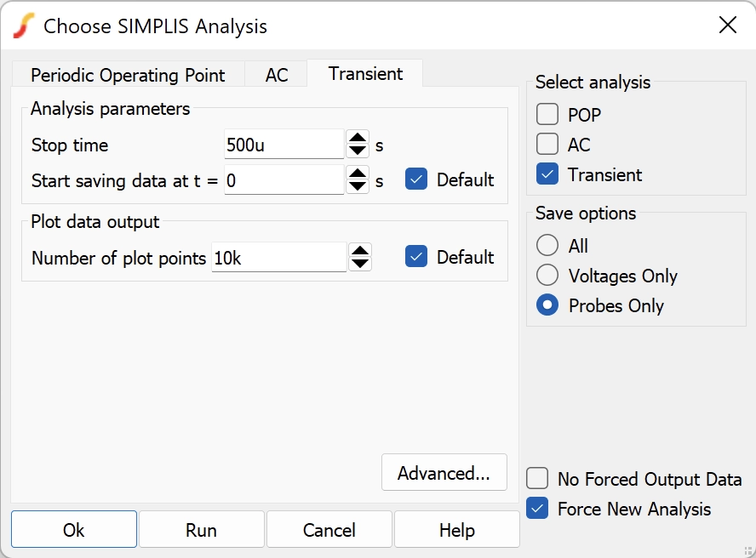Screen dimensions: 756x558
Task: Decrease Stop time with down arrow
Action: 358,151
